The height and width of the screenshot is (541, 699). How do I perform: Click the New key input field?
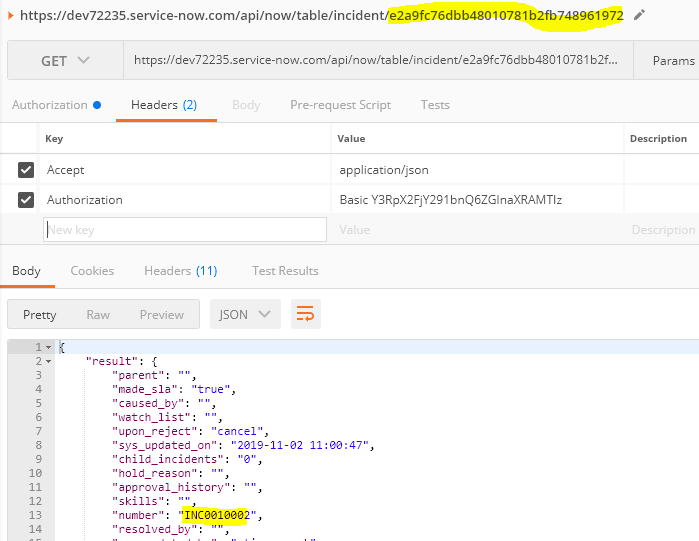pos(185,230)
